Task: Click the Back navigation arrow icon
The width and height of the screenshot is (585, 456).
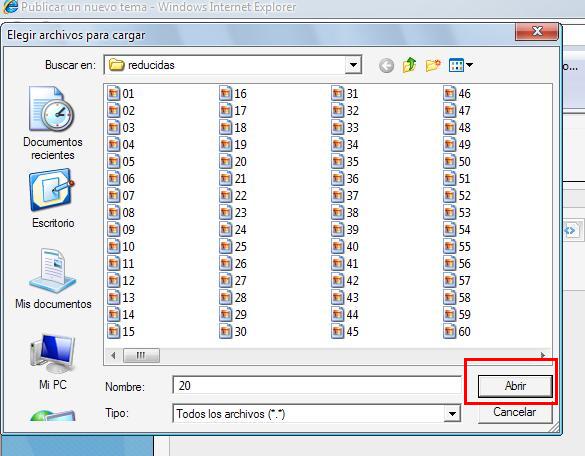Action: [x=387, y=66]
